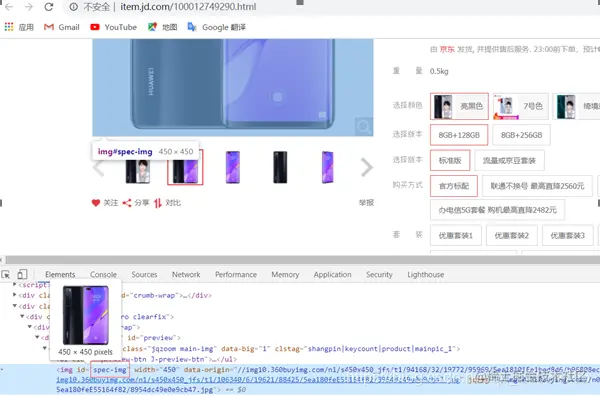Select the third purple phone thumbnail
This screenshot has width=600, height=396.
coord(233,167)
